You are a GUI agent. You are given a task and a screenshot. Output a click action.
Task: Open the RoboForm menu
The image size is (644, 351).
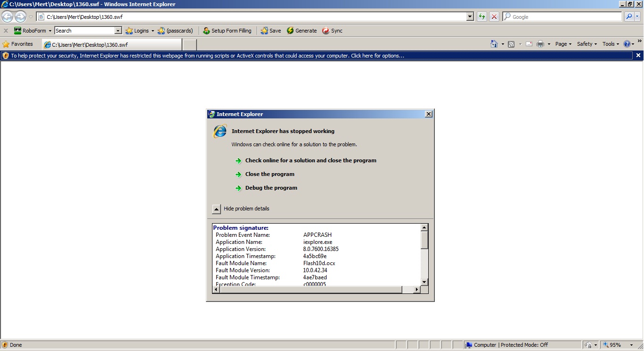[x=33, y=31]
